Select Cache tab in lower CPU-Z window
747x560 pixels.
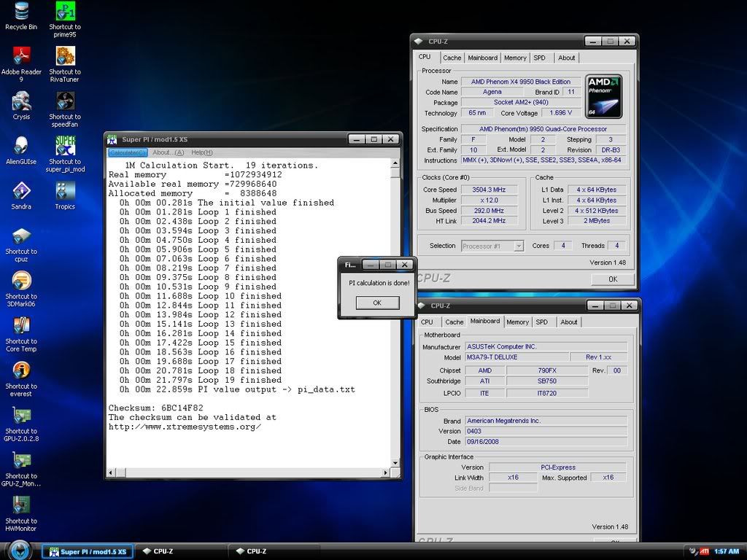454,322
